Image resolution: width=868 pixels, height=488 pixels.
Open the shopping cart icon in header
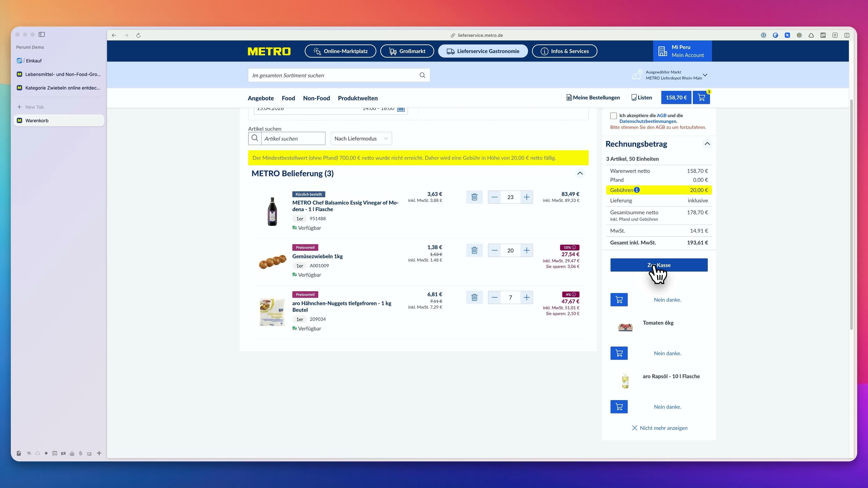[x=701, y=98]
